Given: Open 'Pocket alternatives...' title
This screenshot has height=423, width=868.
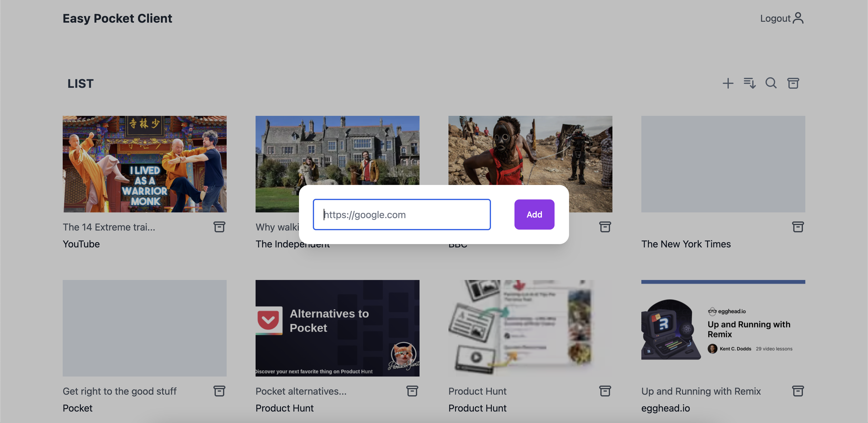Looking at the screenshot, I should [301, 391].
